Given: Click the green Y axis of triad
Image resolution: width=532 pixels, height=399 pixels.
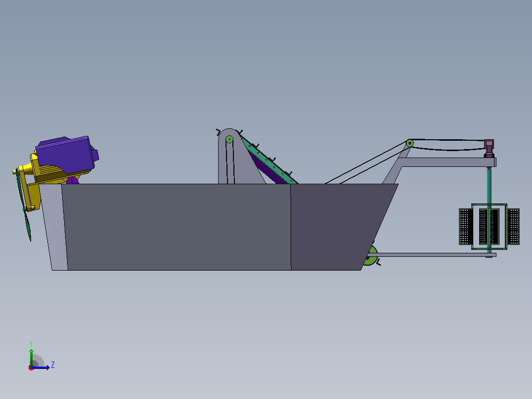Looking at the screenshot, I should tap(31, 357).
